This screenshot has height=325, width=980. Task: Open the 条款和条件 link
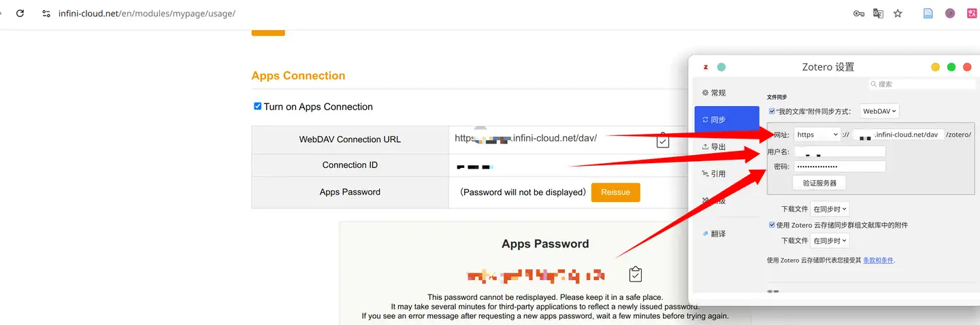(878, 260)
